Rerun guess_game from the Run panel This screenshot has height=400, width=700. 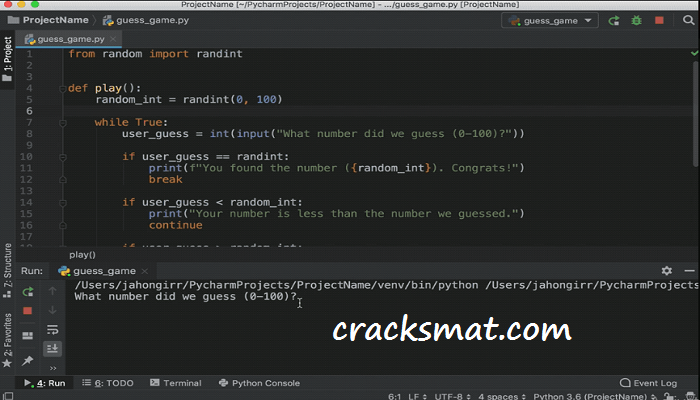click(28, 292)
